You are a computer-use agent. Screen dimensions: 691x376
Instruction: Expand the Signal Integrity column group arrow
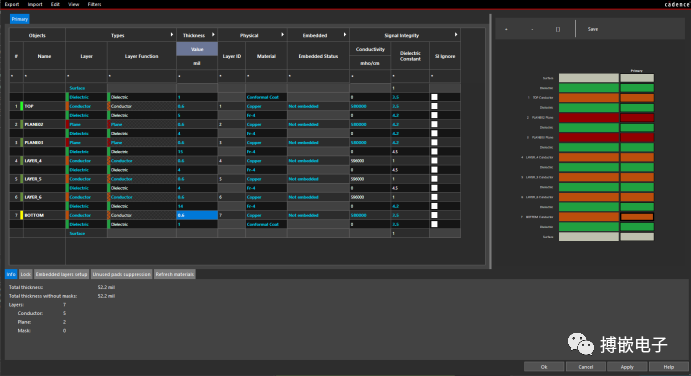[x=456, y=34]
